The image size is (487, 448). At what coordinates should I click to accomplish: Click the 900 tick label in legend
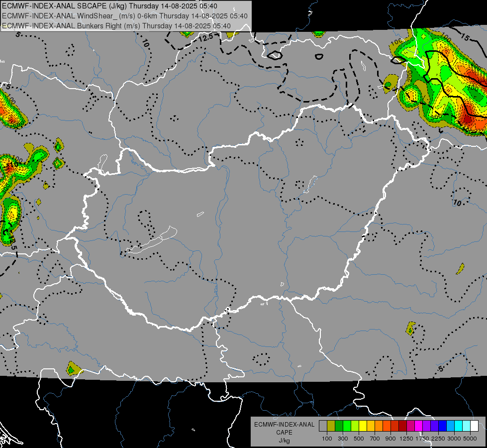pyautogui.click(x=390, y=439)
